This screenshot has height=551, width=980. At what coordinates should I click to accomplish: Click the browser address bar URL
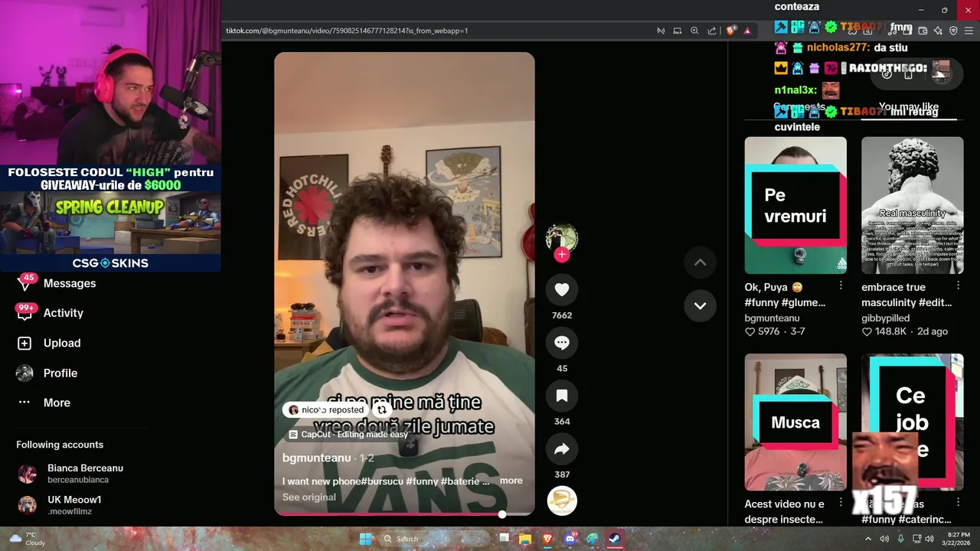click(x=347, y=31)
